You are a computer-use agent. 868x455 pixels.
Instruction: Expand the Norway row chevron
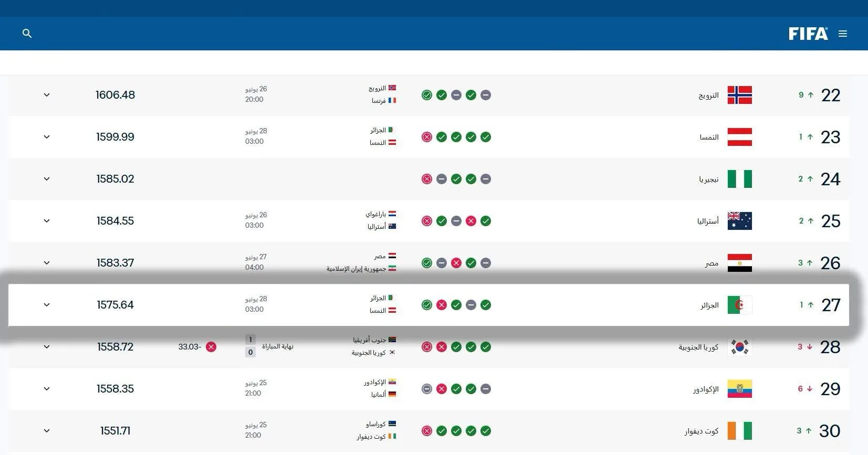coord(47,95)
